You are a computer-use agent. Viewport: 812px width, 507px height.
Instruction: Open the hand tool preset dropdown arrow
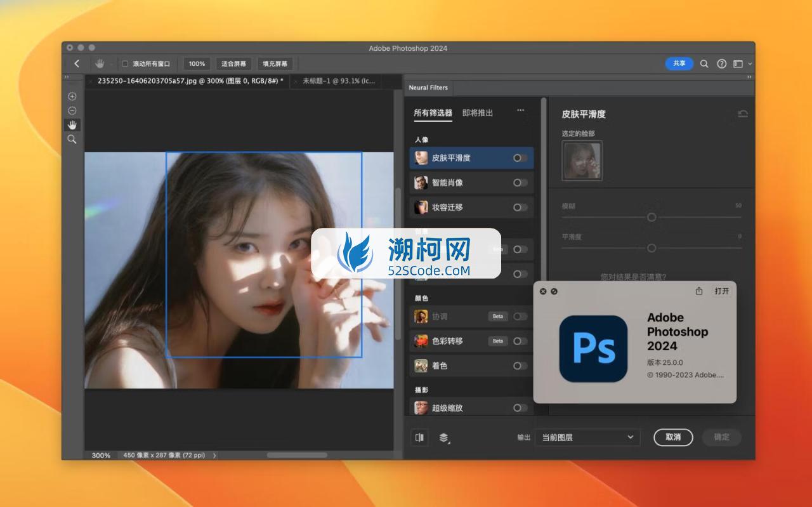point(110,64)
